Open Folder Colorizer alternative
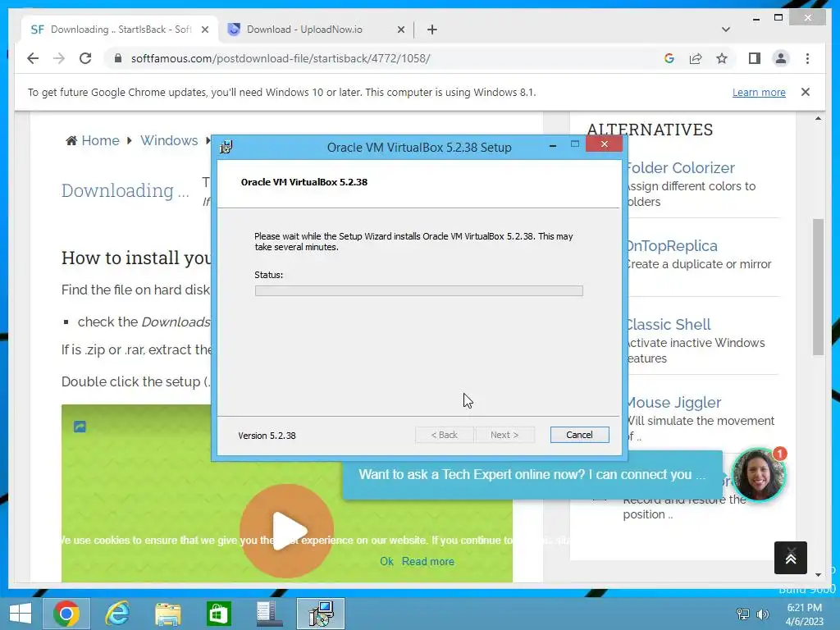The height and width of the screenshot is (630, 840). click(680, 167)
